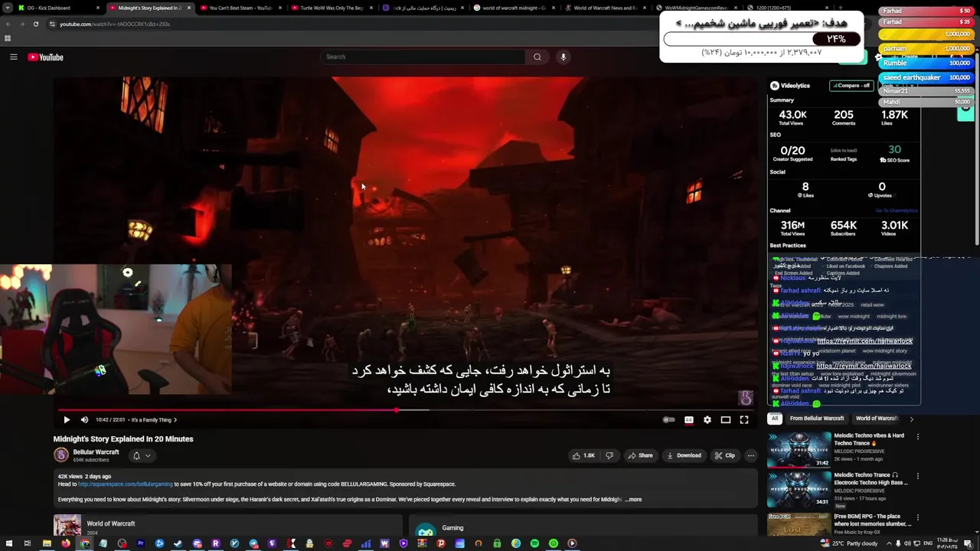980x551 pixels.
Task: Start voice search with microphone icon
Action: 563,57
